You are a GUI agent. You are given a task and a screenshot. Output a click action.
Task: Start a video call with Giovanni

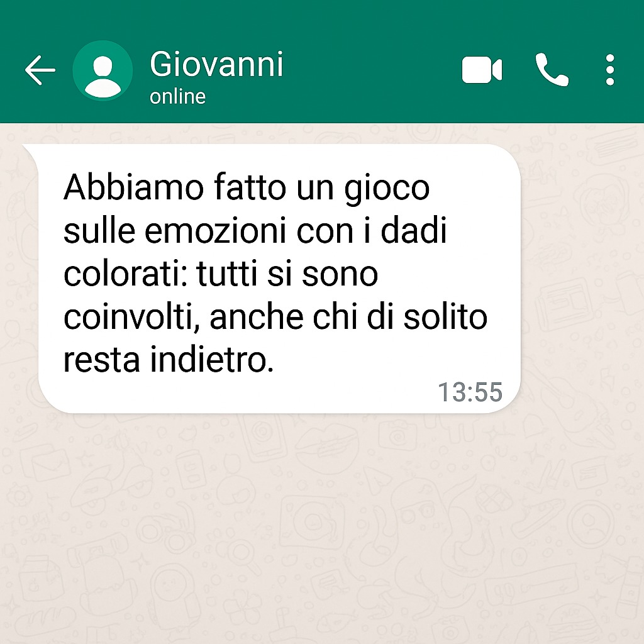(482, 70)
